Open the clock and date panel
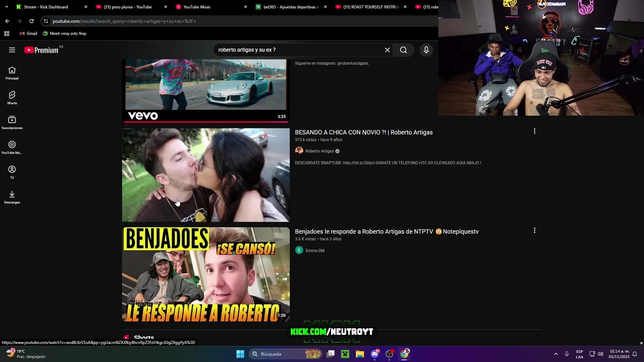The width and height of the screenshot is (644, 362). [619, 354]
